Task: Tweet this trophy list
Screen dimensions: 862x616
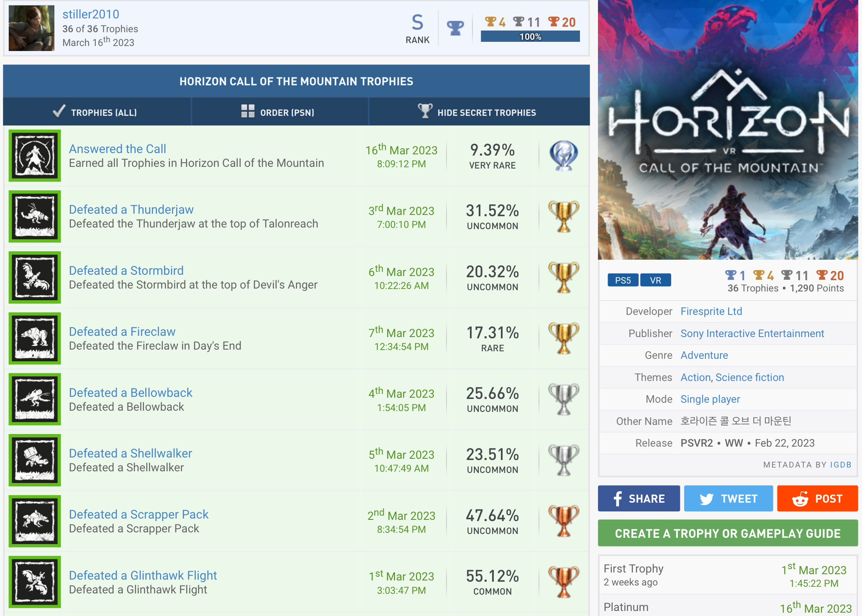Action: pos(729,498)
